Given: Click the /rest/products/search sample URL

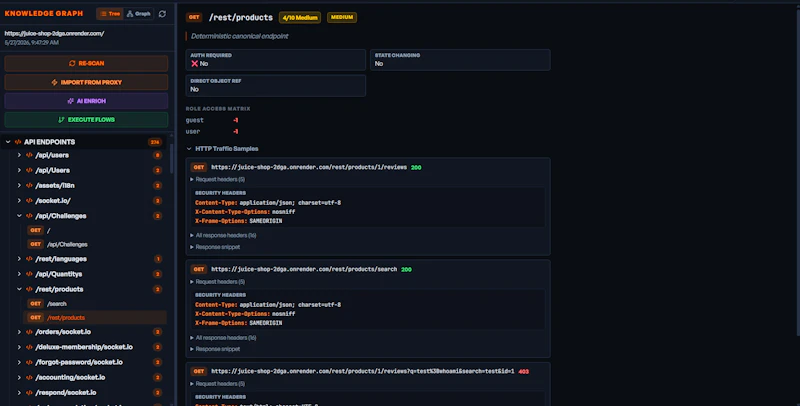Looking at the screenshot, I should (304, 269).
